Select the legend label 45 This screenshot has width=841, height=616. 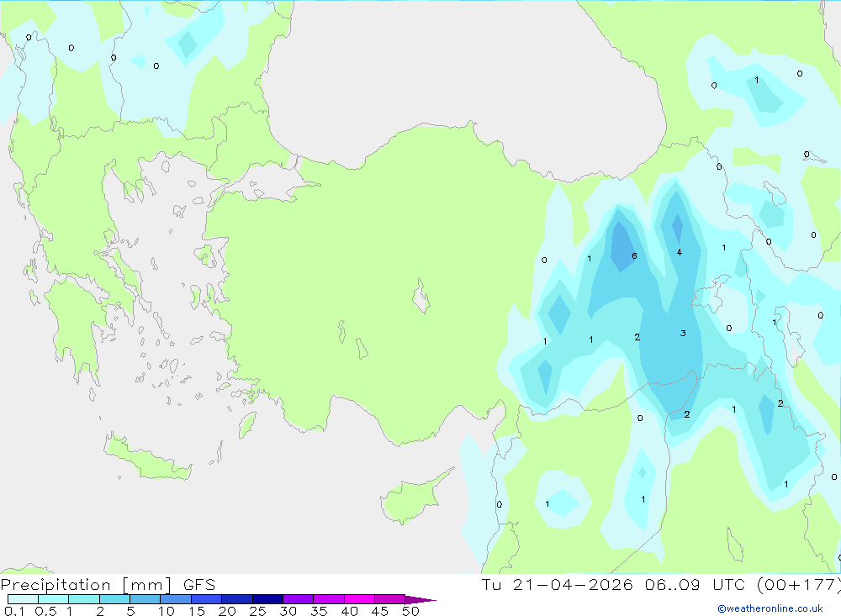380,611
